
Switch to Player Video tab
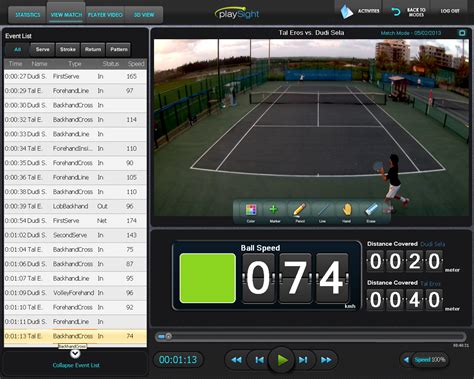click(105, 15)
